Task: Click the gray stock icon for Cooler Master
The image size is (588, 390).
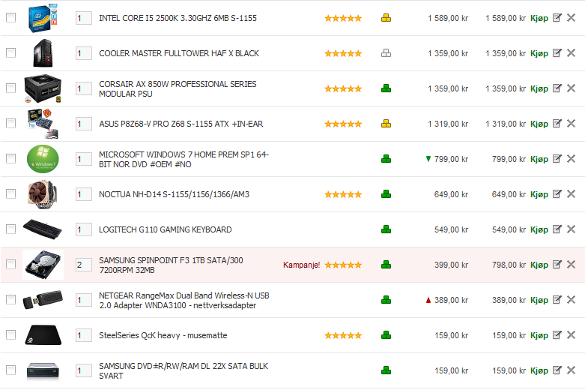Action: pos(386,53)
